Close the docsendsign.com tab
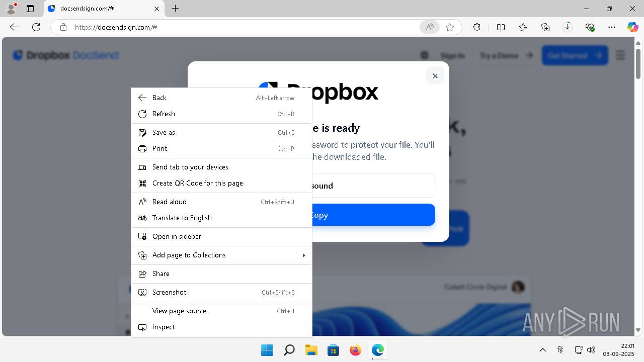The height and width of the screenshot is (362, 644). point(156,9)
